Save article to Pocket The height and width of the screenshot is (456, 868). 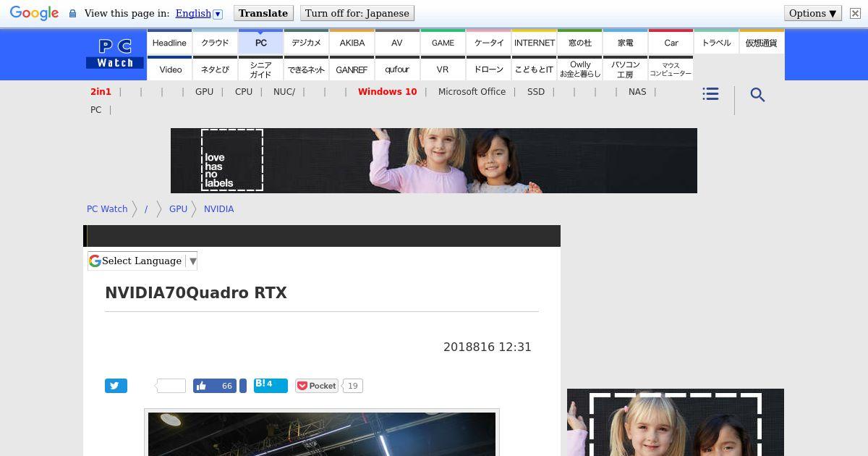point(317,386)
